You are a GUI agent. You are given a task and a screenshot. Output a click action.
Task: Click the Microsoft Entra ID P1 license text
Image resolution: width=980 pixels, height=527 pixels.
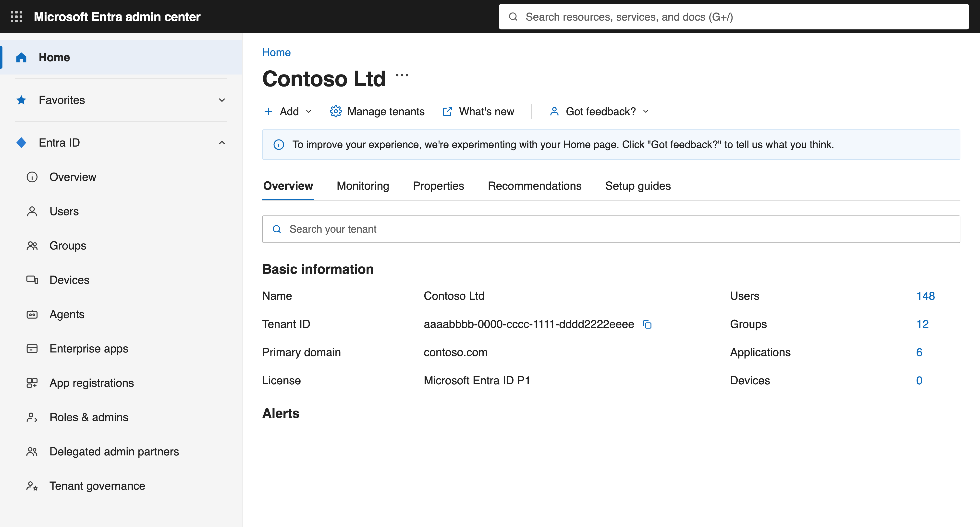(x=477, y=380)
